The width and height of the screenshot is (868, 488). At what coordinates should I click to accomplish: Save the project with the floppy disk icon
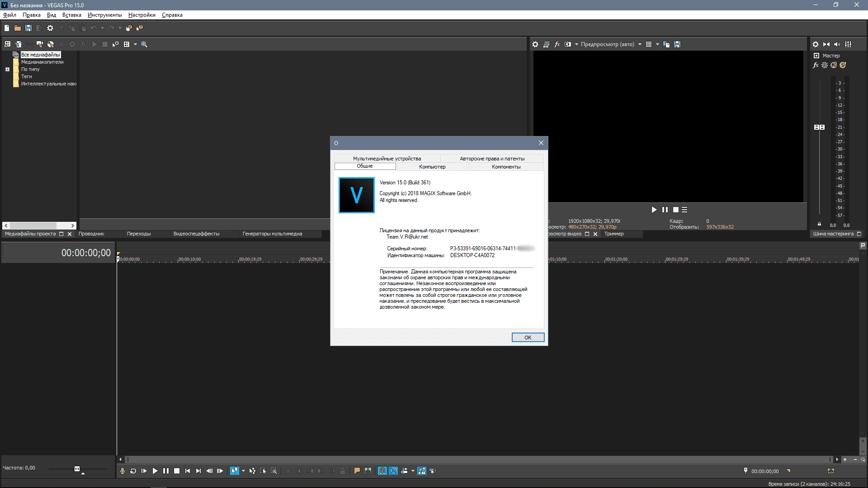28,28
